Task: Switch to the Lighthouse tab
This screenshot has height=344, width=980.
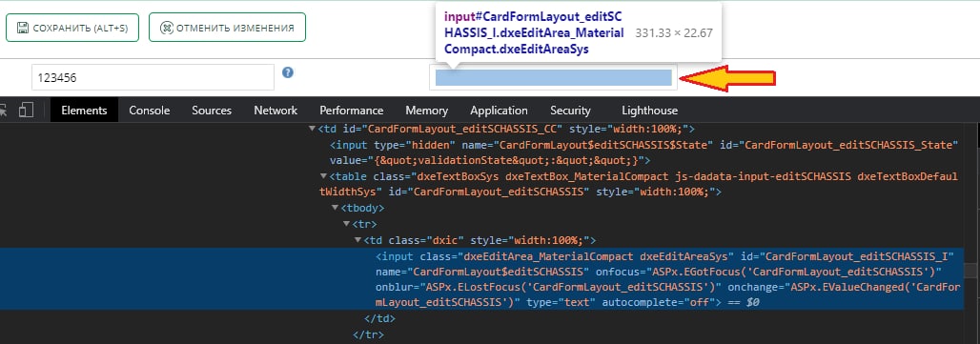Action: tap(649, 111)
